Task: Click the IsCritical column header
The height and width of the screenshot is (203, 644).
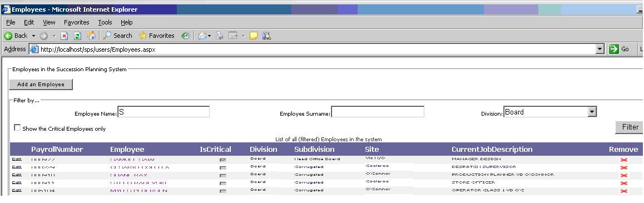Action: 216,149
